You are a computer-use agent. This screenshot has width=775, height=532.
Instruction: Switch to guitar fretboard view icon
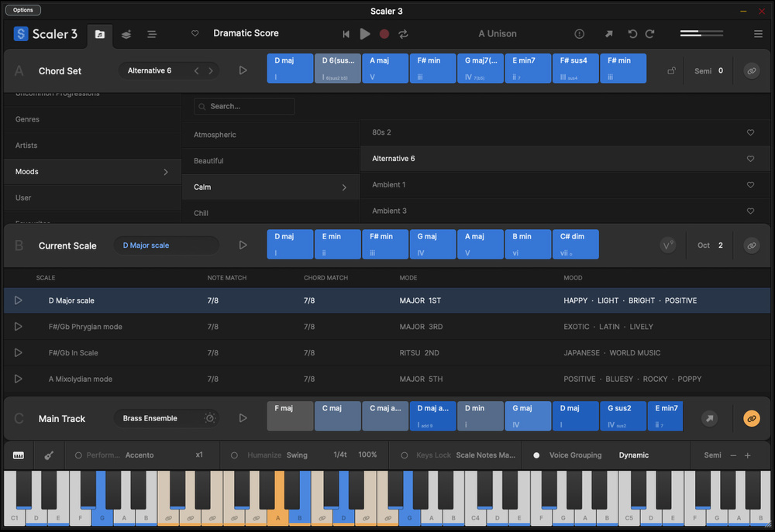47,455
